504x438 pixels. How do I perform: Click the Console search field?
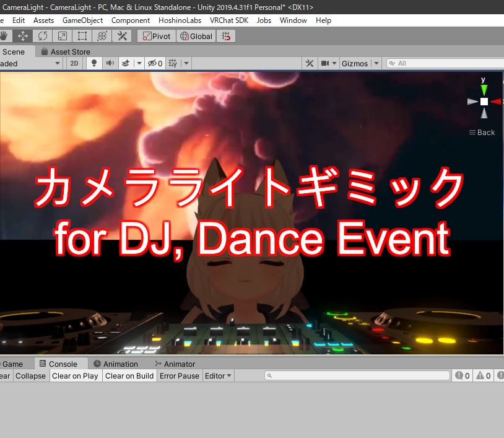tap(357, 375)
